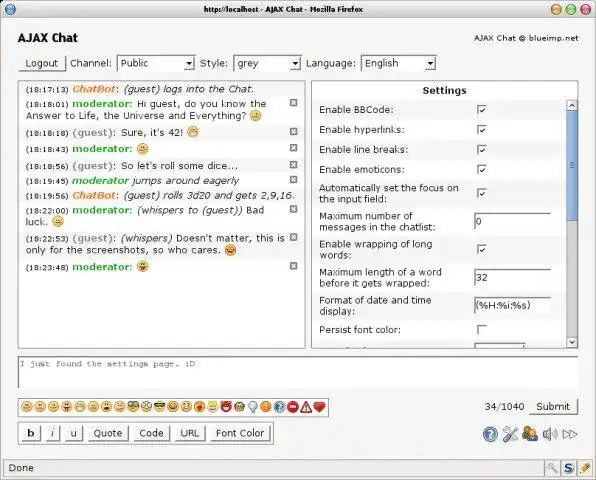The image size is (596, 480).
Task: Open the AJAX Chat @ blueimp.net link
Action: (x=526, y=38)
